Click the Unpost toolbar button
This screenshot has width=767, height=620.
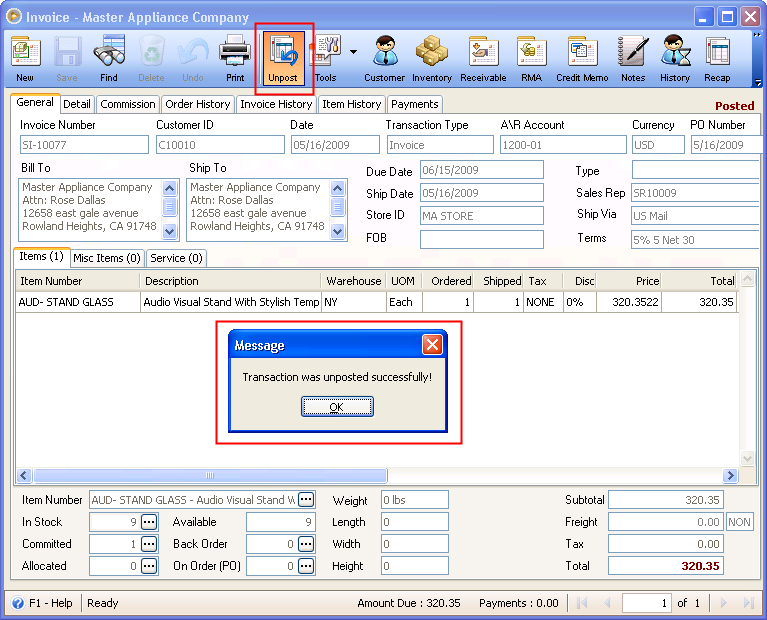click(x=283, y=58)
